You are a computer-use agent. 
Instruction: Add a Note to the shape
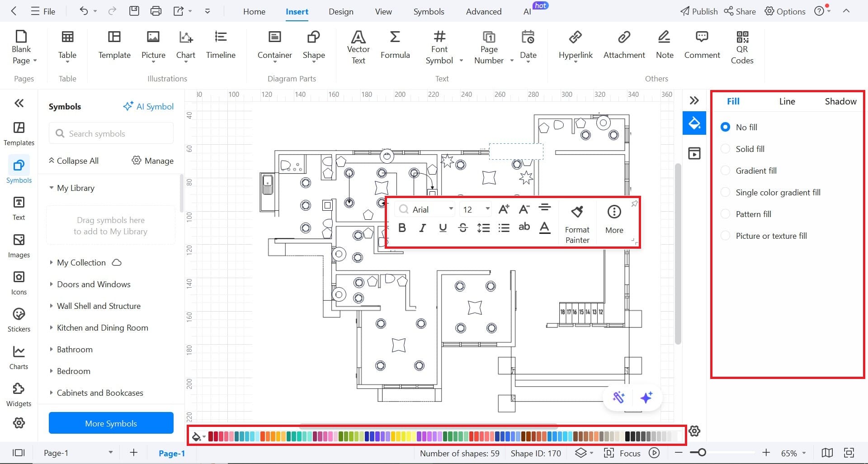[665, 45]
